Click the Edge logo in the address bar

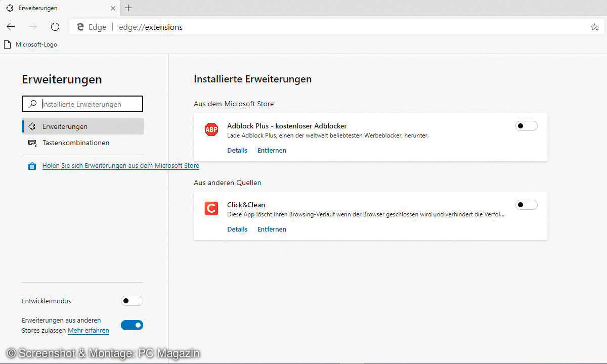[80, 27]
